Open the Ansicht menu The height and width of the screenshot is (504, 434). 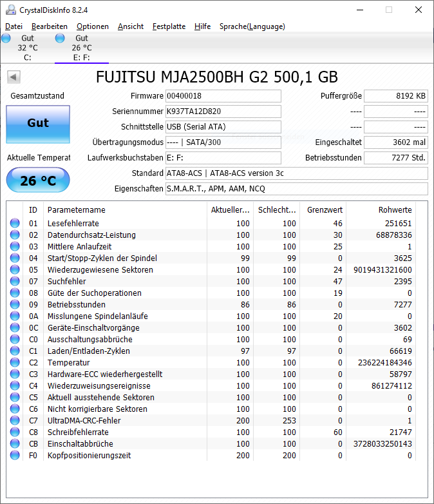(131, 26)
